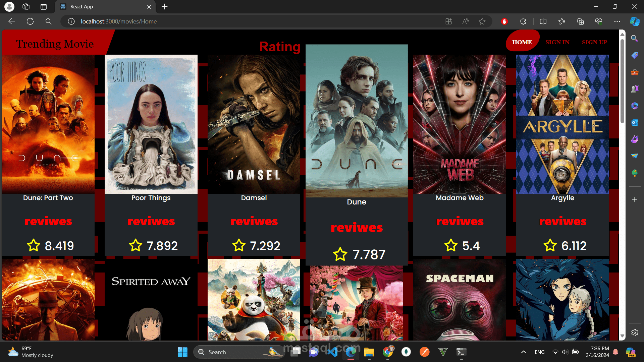This screenshot has height=362, width=644.
Task: Open reviwes for Dune card
Action: 357,228
